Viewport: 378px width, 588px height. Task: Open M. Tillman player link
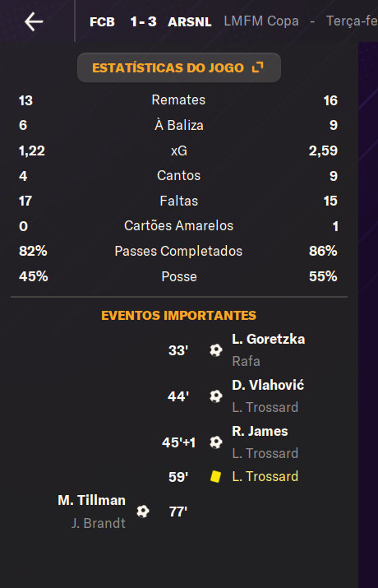click(x=92, y=500)
